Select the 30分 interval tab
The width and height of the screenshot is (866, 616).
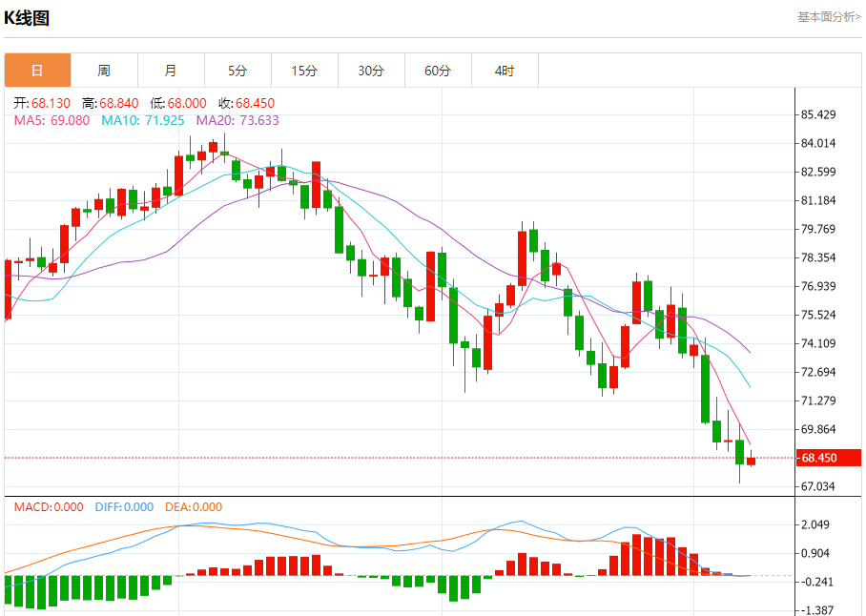click(372, 71)
